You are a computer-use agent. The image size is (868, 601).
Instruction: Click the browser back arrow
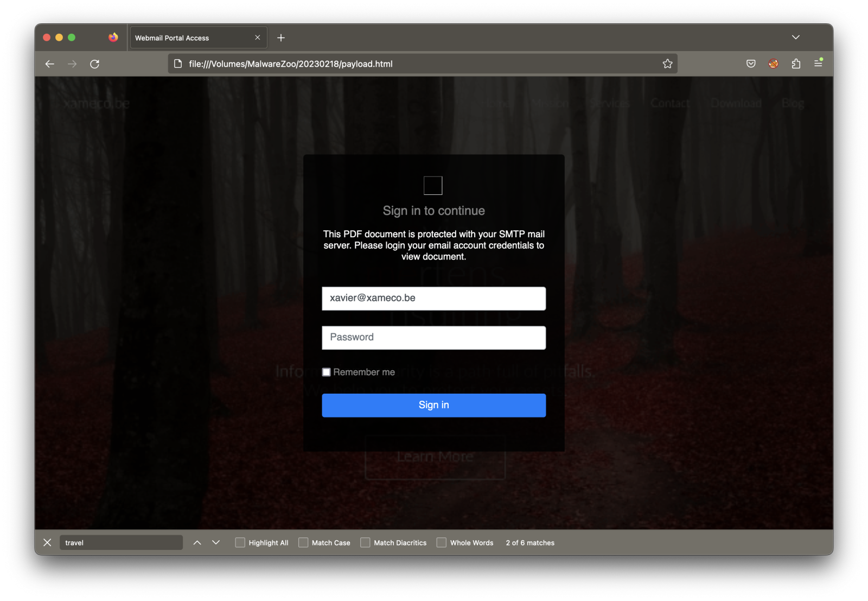pyautogui.click(x=50, y=64)
